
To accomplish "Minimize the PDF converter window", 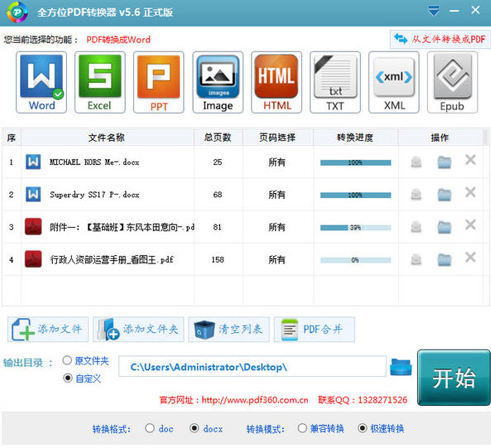I will point(454,11).
